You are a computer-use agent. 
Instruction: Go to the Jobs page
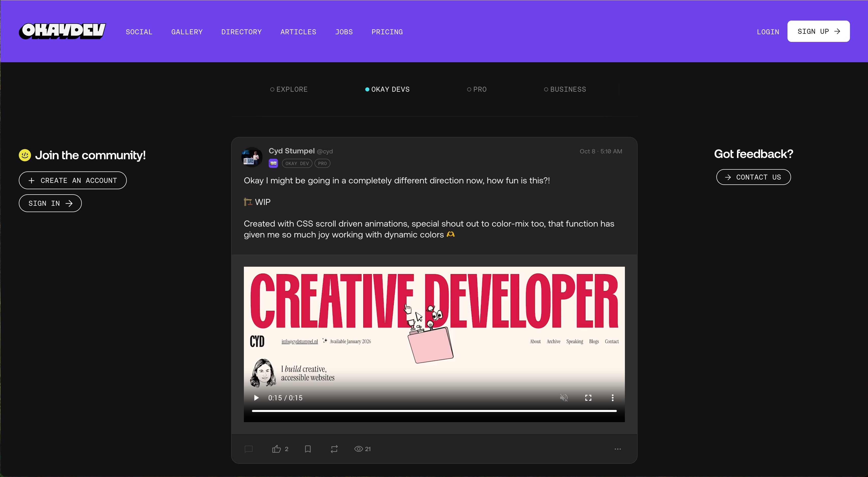(x=344, y=32)
